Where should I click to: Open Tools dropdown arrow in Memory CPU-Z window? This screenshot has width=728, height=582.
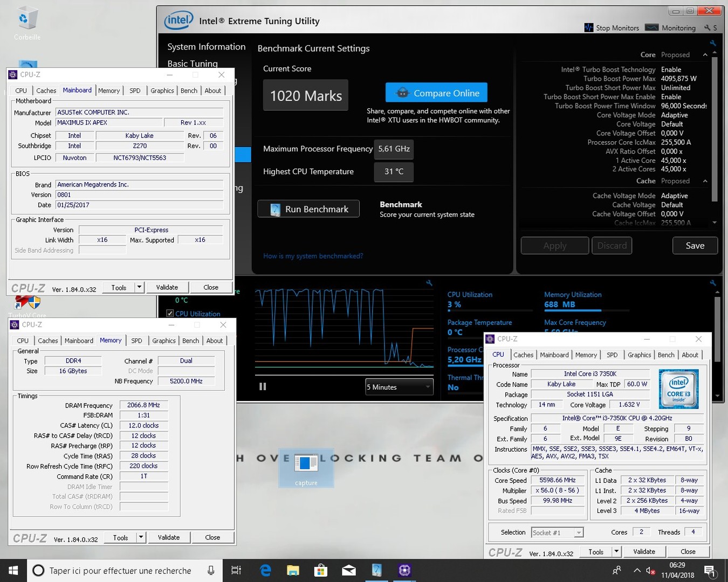(141, 537)
